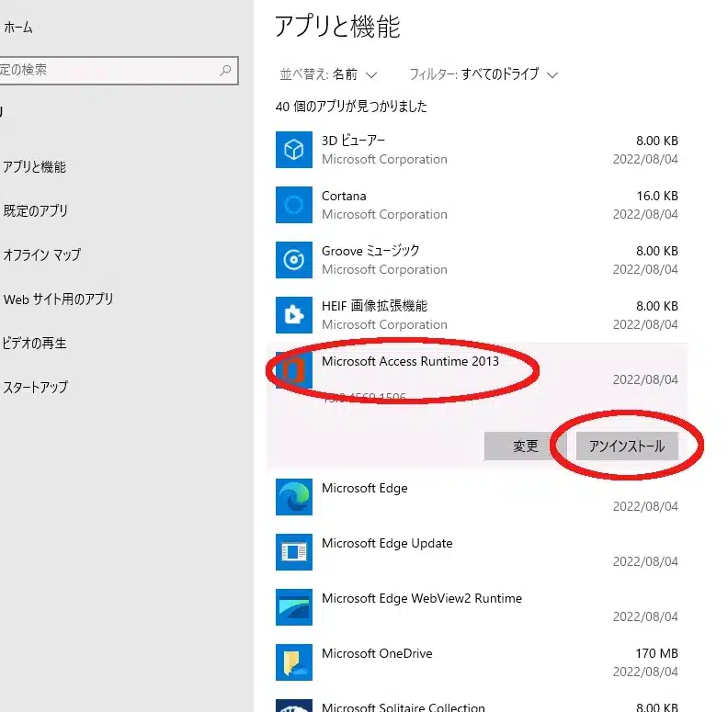Click the Cortana app icon
Viewport: 728px width, 712px height.
[x=294, y=205]
